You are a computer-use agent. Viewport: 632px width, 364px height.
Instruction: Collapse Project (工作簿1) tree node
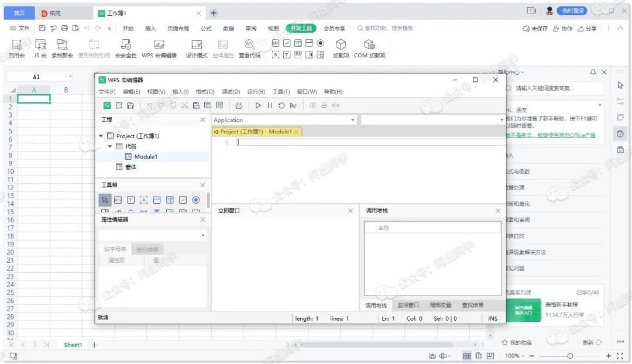[x=101, y=136]
